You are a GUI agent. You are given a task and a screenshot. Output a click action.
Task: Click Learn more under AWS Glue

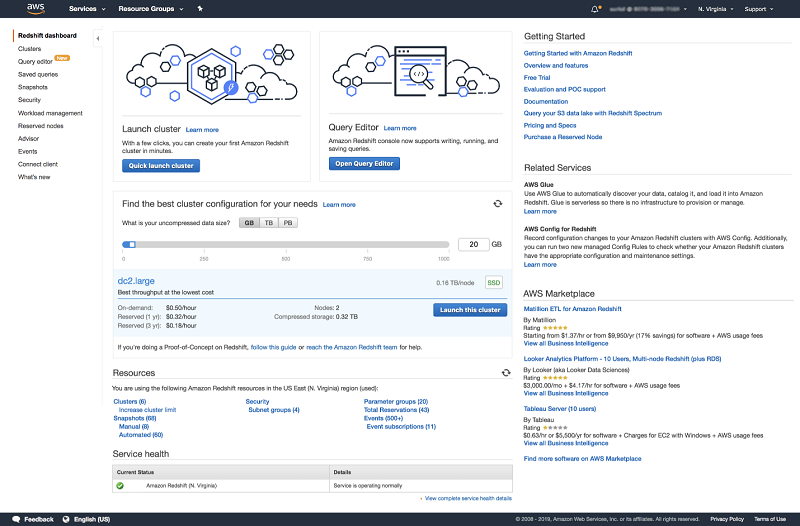point(540,212)
